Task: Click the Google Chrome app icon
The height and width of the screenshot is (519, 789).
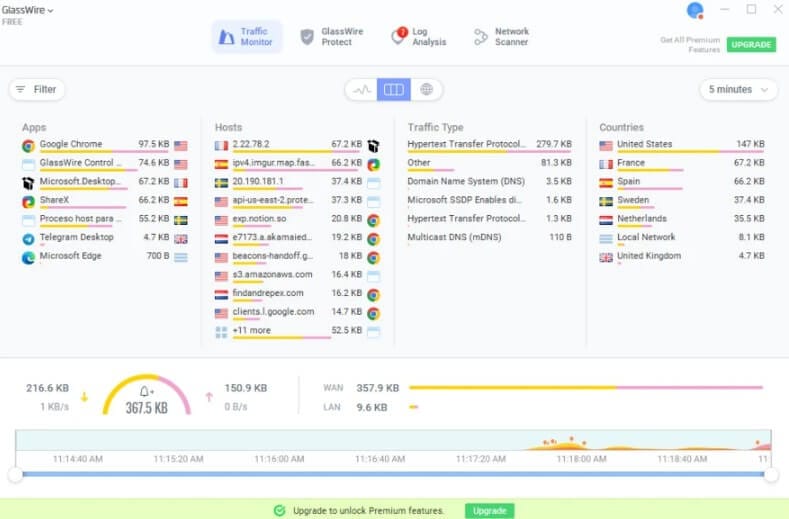Action: pos(28,146)
